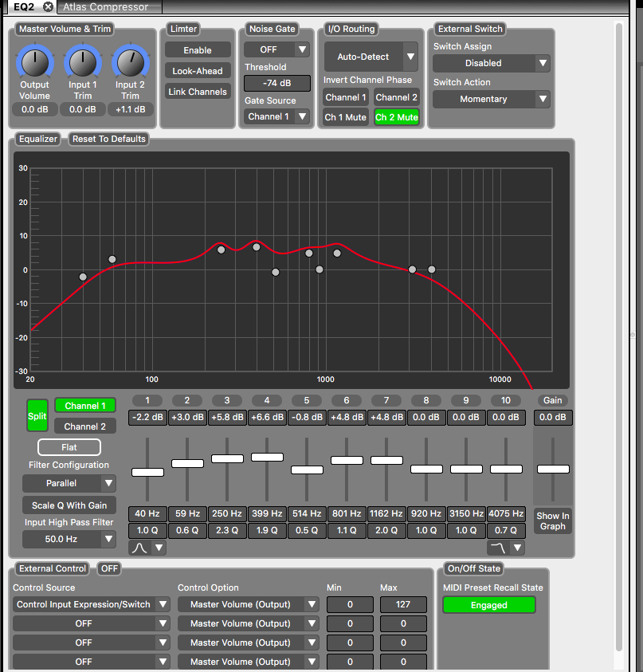Select the EQ graph node at 250 Hz
Viewport: 643px width, 672px height.
click(x=221, y=250)
